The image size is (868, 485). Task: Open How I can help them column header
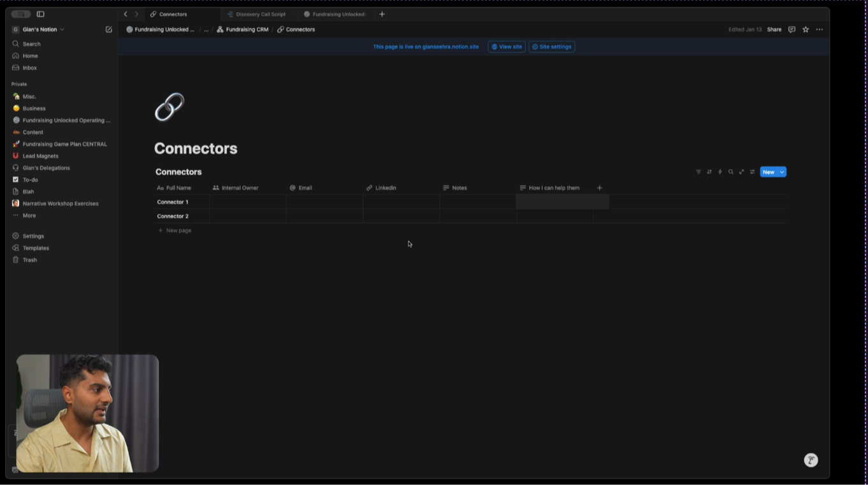coord(554,188)
